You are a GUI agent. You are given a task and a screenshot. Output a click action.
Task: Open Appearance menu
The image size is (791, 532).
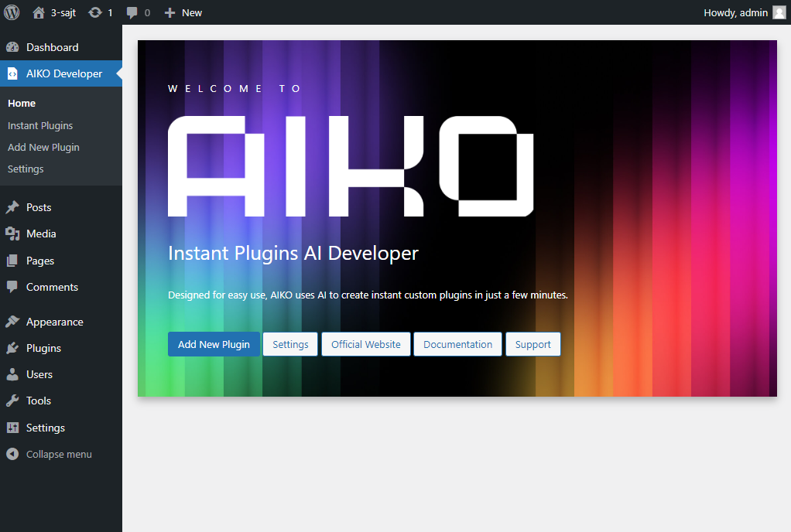point(54,322)
